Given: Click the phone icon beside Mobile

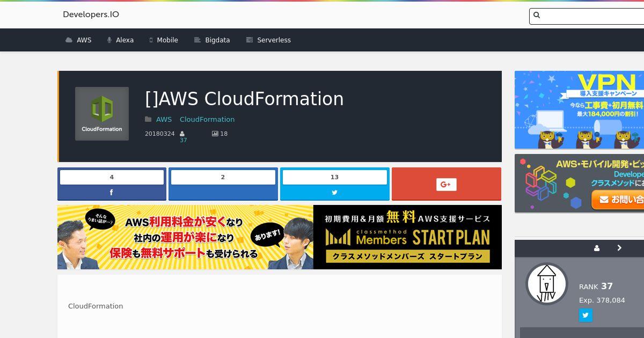Looking at the screenshot, I should click(151, 40).
